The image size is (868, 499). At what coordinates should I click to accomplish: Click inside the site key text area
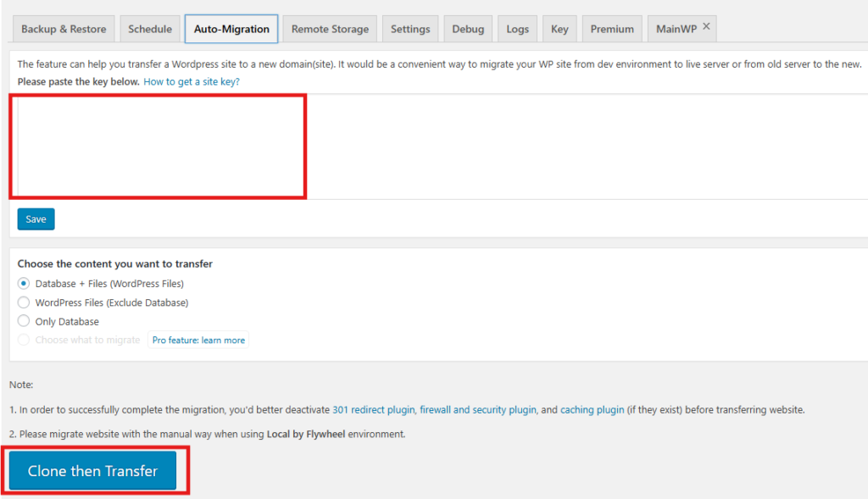(159, 147)
